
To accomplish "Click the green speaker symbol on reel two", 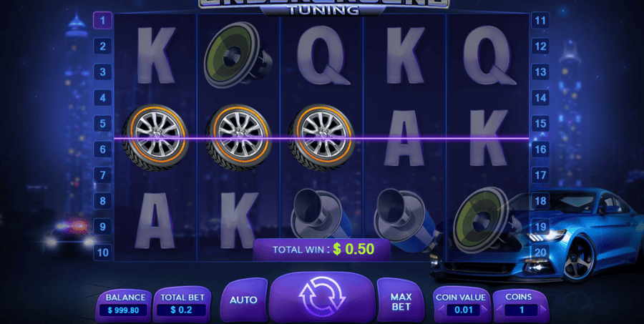I will point(238,55).
